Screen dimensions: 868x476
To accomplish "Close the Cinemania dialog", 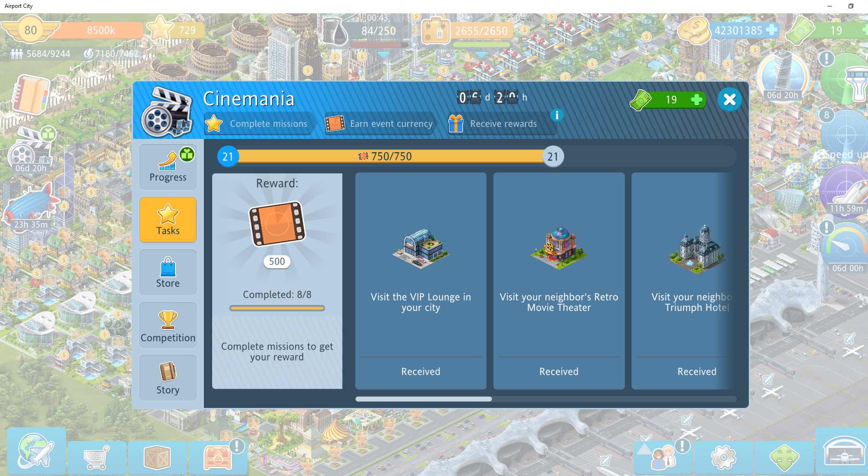I will click(x=729, y=99).
